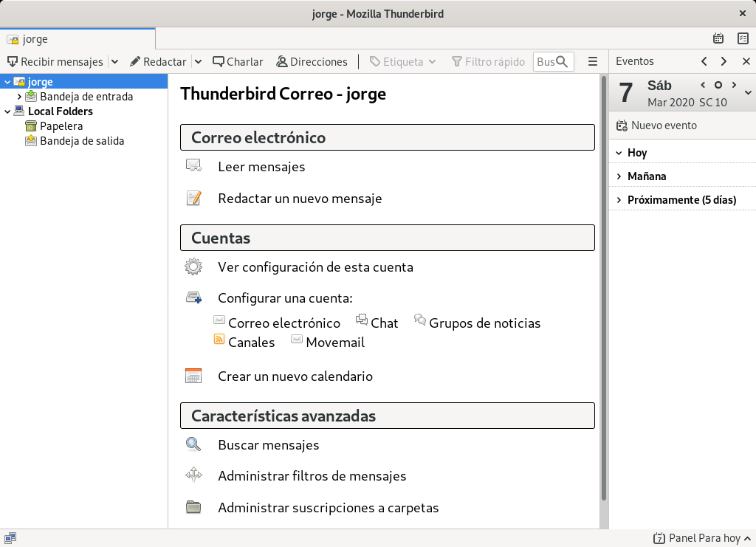Open the Calendar tab icon
Screen dimensions: 756x547
pyautogui.click(x=718, y=37)
